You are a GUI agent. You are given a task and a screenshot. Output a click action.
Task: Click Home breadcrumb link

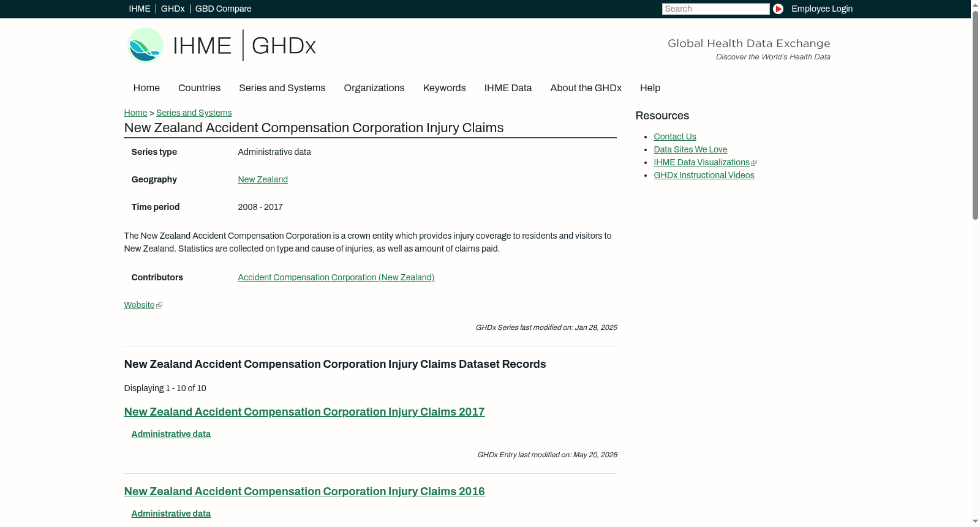tap(135, 113)
